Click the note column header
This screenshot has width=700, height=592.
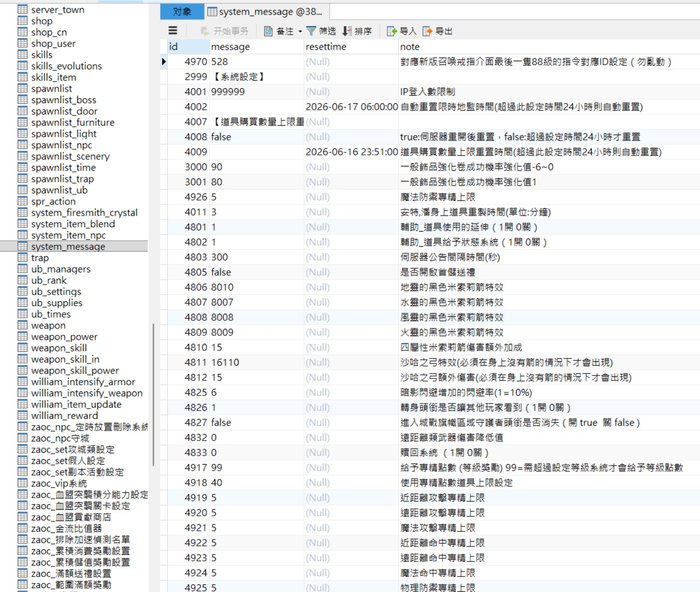549,47
